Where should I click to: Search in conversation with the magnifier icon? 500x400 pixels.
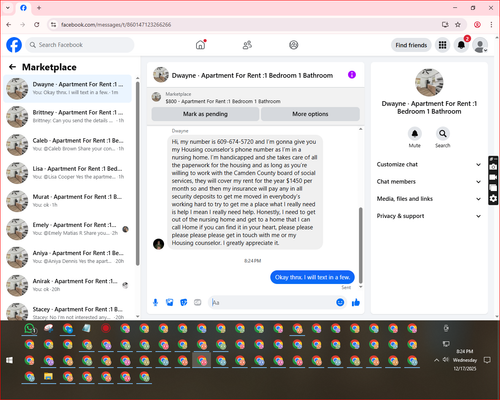click(x=443, y=134)
